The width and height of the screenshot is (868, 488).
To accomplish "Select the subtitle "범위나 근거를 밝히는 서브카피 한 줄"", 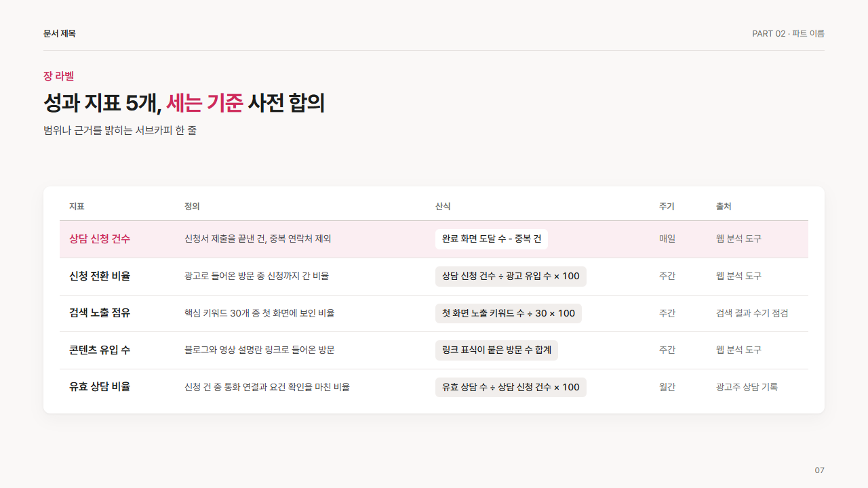I will pyautogui.click(x=120, y=130).
